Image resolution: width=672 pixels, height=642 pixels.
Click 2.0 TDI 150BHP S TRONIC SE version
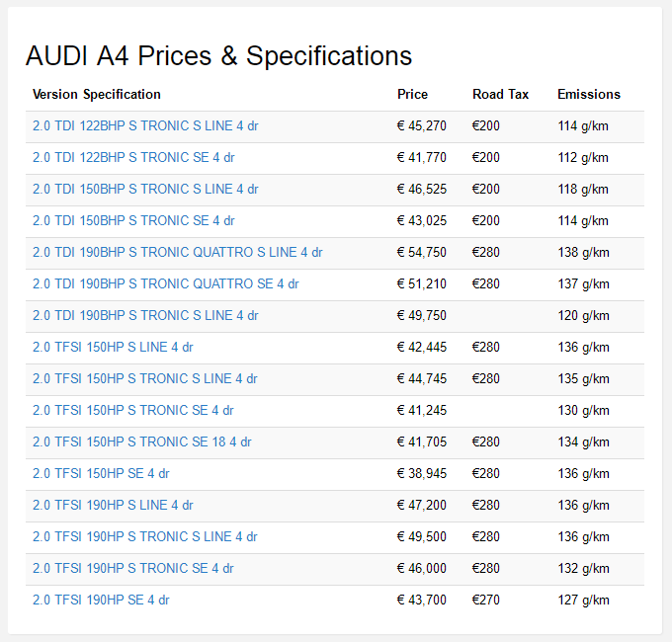coord(133,221)
